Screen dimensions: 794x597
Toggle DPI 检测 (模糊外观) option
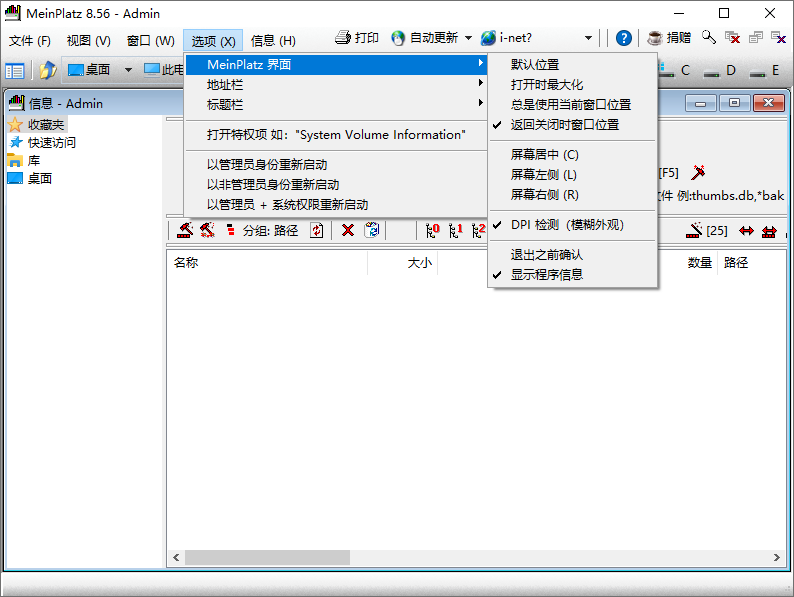pos(573,224)
